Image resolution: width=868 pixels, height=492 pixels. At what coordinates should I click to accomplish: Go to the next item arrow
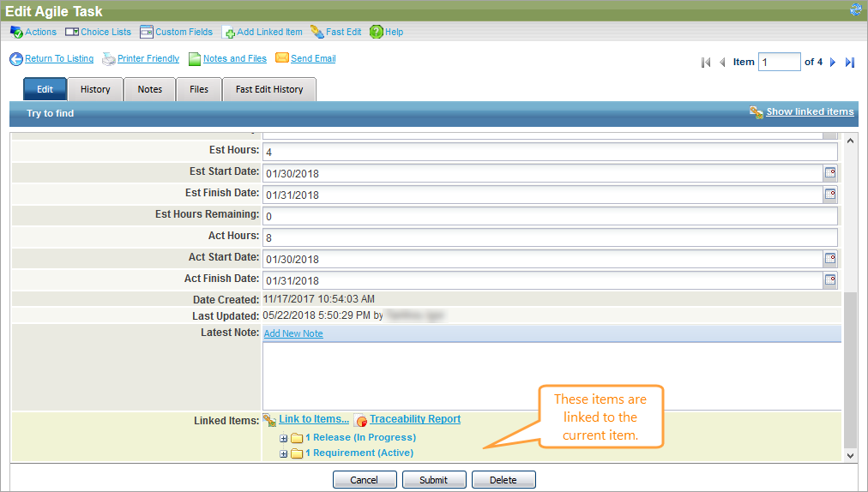[x=833, y=63]
